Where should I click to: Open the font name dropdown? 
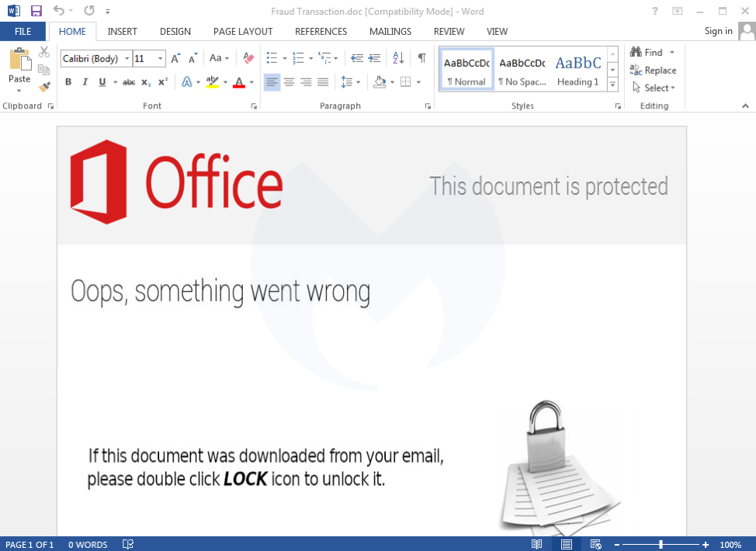point(127,58)
